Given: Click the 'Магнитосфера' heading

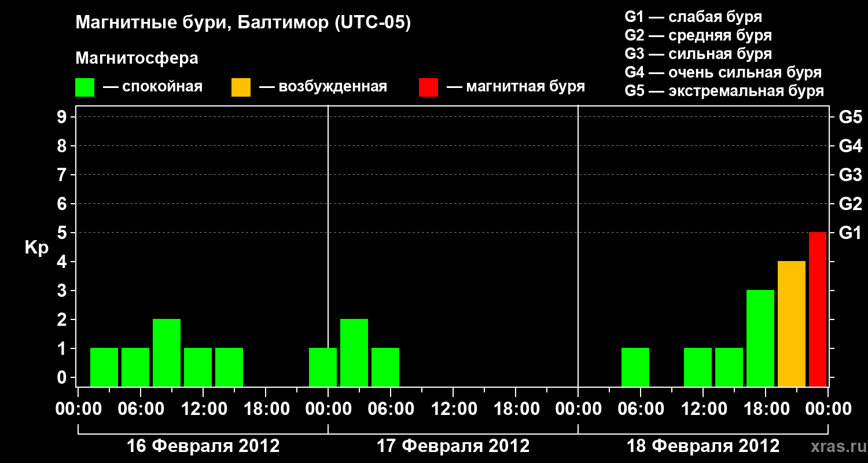Looking at the screenshot, I should pyautogui.click(x=137, y=58).
